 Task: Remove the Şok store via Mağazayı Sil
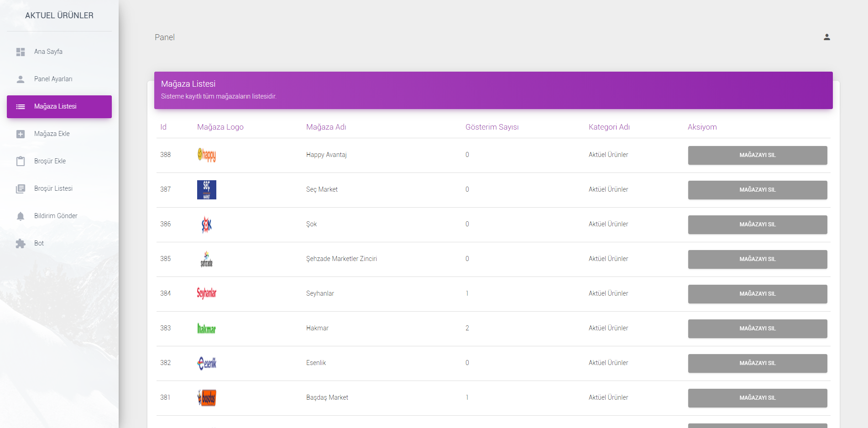click(x=758, y=224)
